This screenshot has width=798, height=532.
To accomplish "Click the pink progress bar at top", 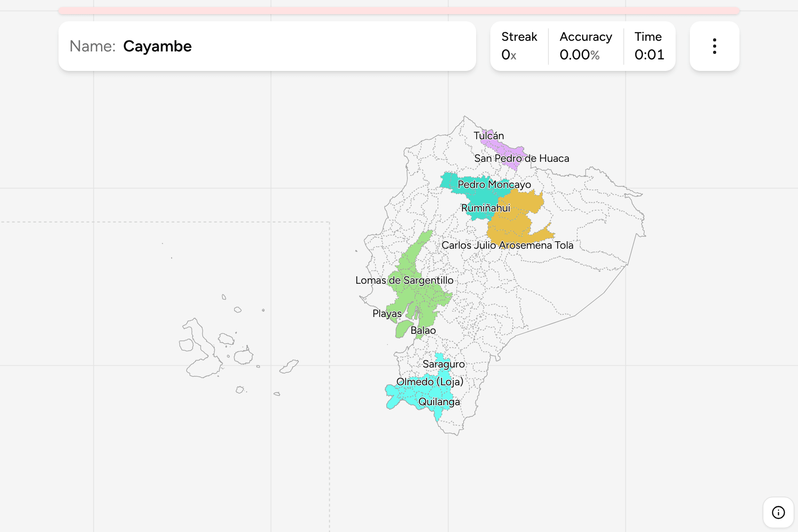I will [x=399, y=11].
